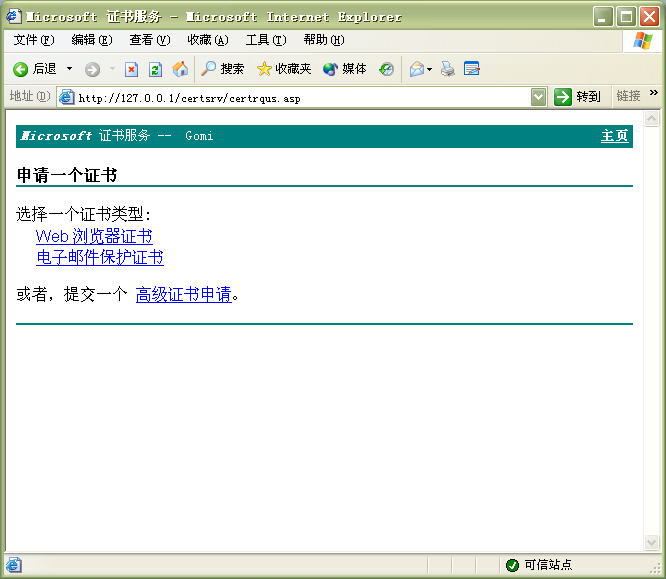The image size is (666, 579).
Task: Click the Stop loading icon
Action: (131, 69)
